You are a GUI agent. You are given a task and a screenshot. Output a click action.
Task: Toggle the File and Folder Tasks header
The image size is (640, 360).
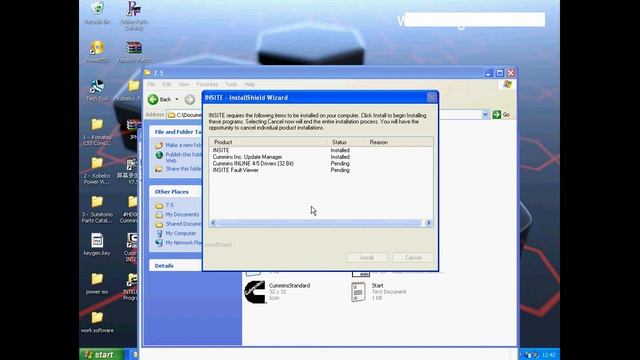click(176, 132)
